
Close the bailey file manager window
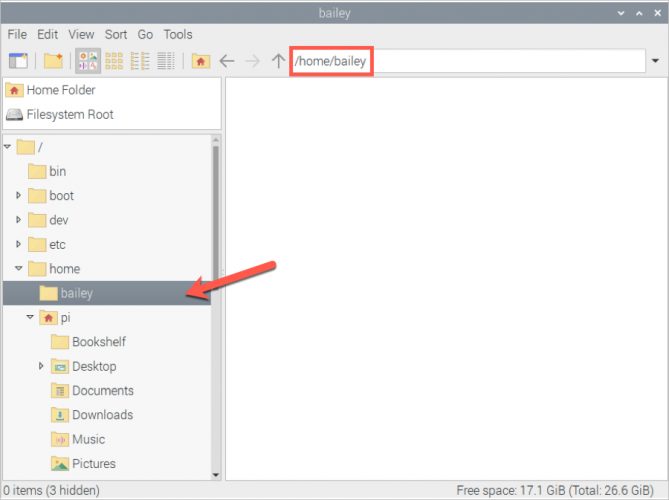pos(657,13)
